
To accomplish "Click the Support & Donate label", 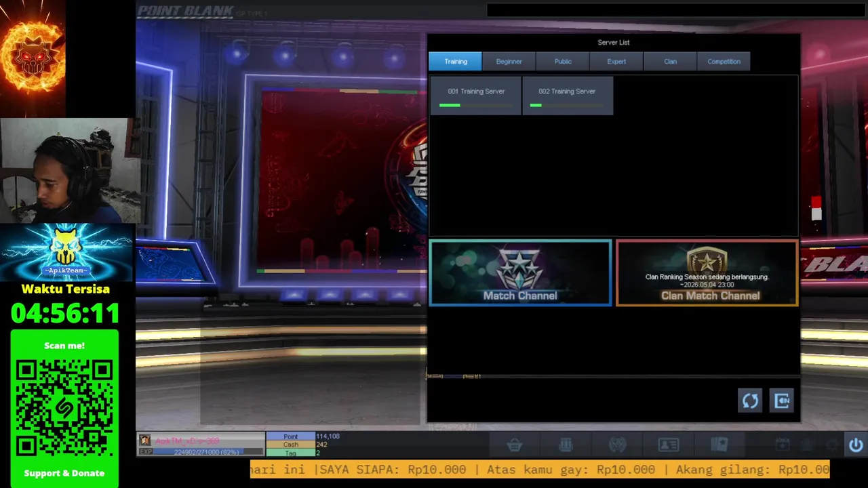I will [64, 473].
